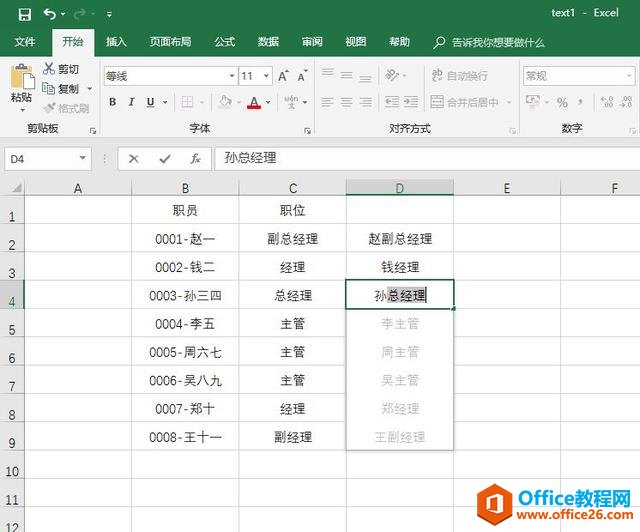Click the borders icon
The height and width of the screenshot is (532, 640).
pos(187,102)
